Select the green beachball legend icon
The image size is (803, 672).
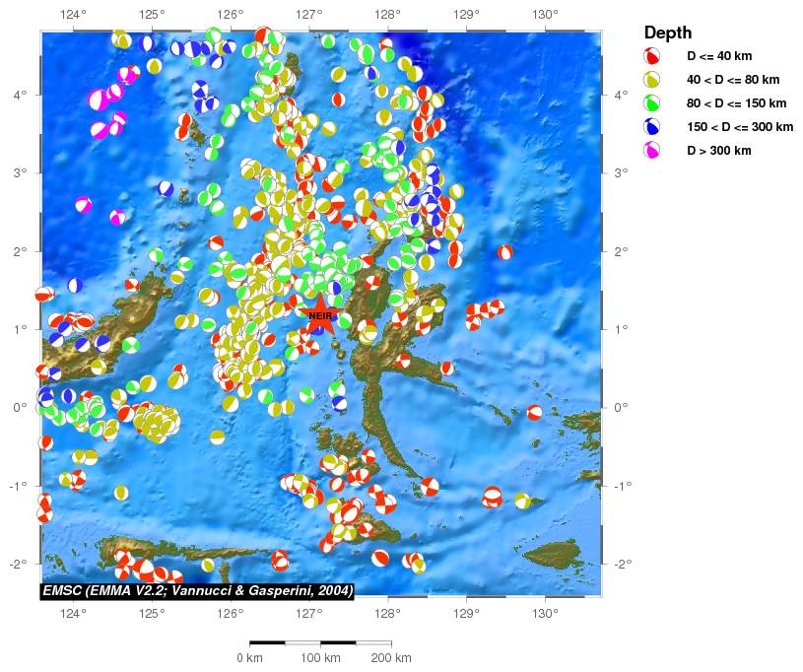coord(652,103)
